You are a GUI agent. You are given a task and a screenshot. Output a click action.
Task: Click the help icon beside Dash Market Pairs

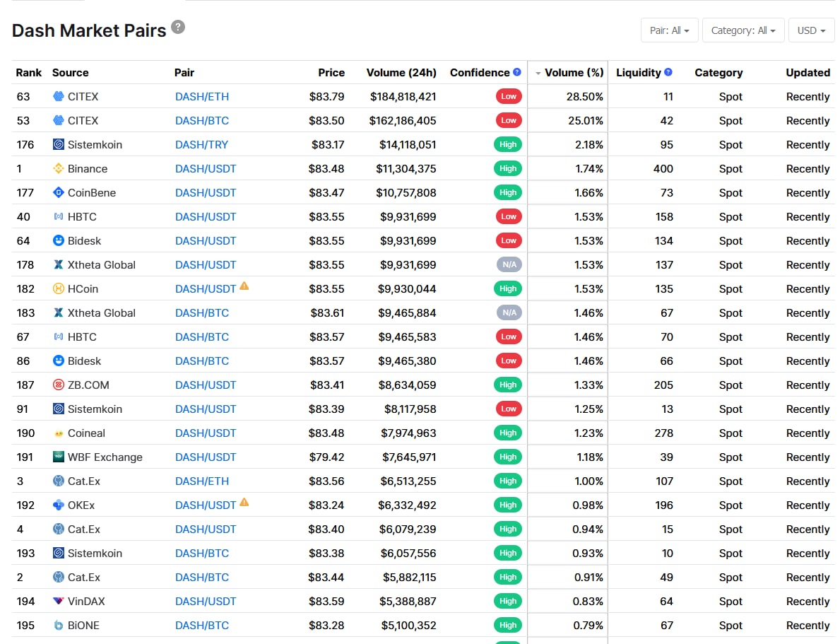click(x=178, y=28)
